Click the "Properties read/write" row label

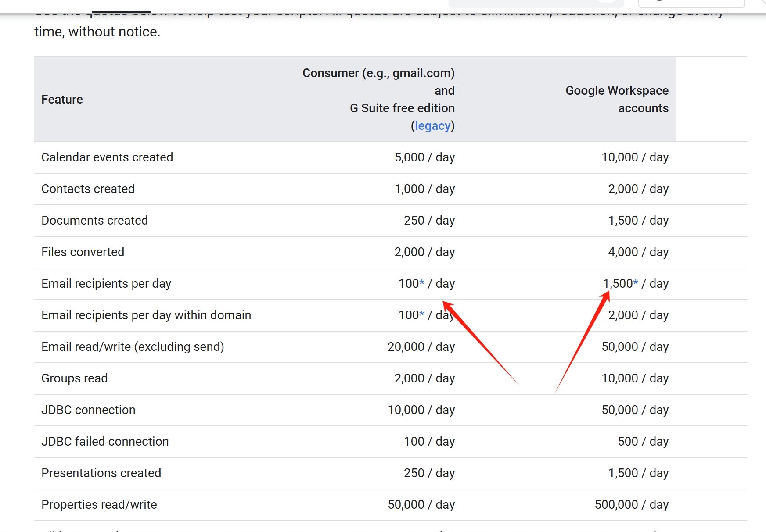click(x=99, y=505)
